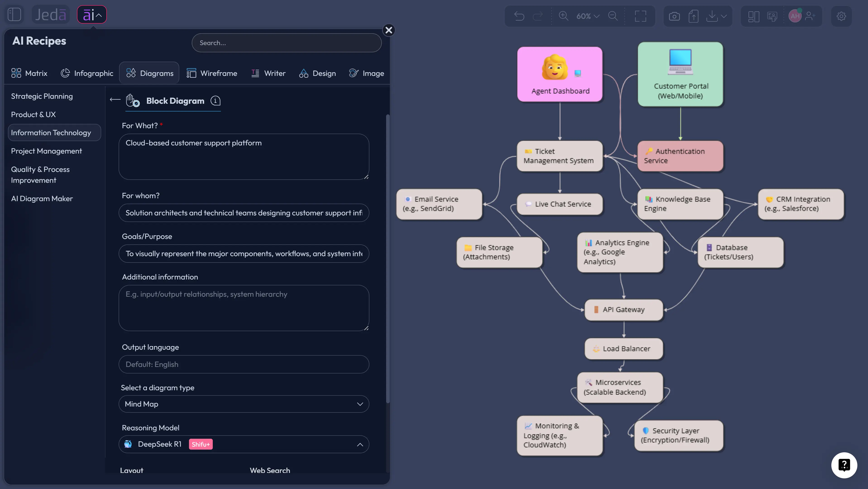Set the Output language field

[244, 364]
